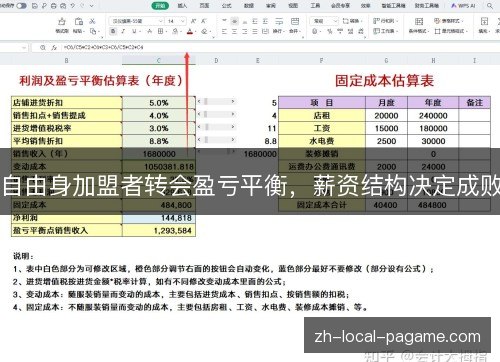Open the Home ribbon tab

[x=160, y=6]
